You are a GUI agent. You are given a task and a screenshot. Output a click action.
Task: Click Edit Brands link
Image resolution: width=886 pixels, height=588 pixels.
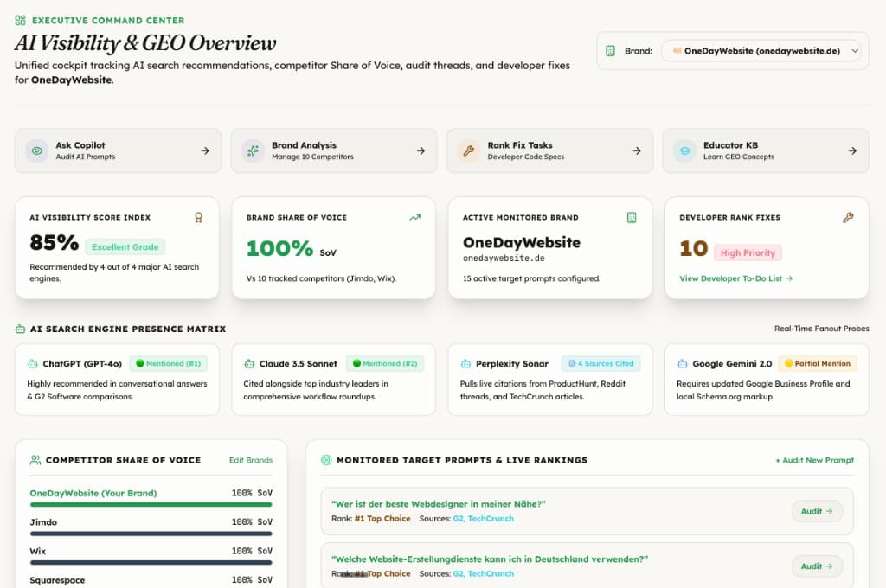click(251, 460)
